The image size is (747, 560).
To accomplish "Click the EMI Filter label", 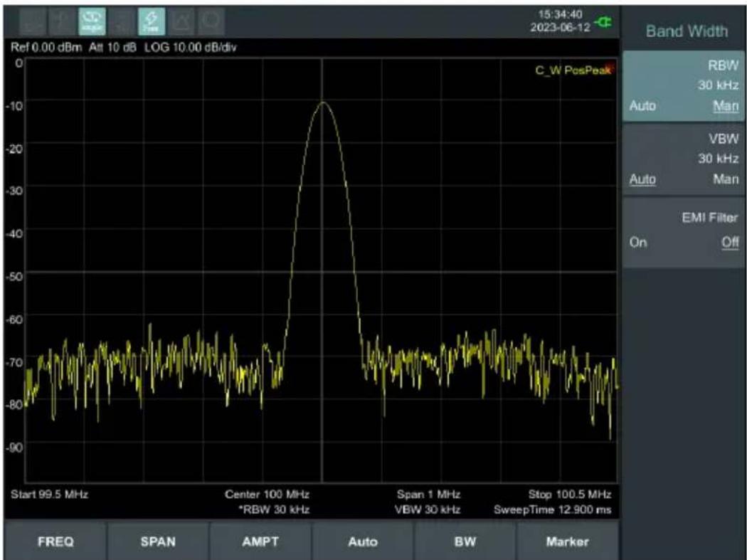I will pyautogui.click(x=710, y=217).
